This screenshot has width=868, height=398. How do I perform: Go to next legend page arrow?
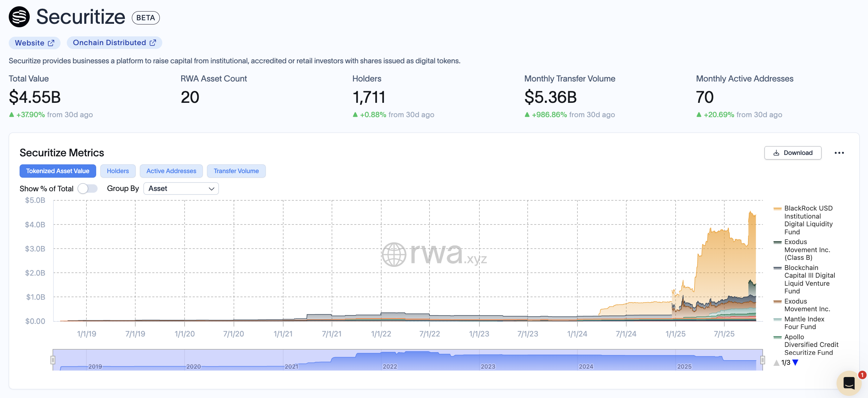[x=796, y=363]
